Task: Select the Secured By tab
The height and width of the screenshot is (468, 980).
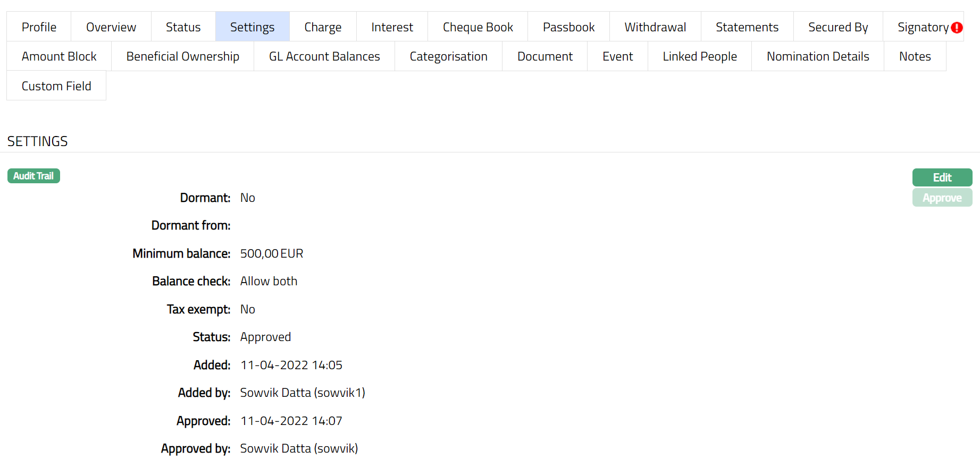Action: (837, 27)
